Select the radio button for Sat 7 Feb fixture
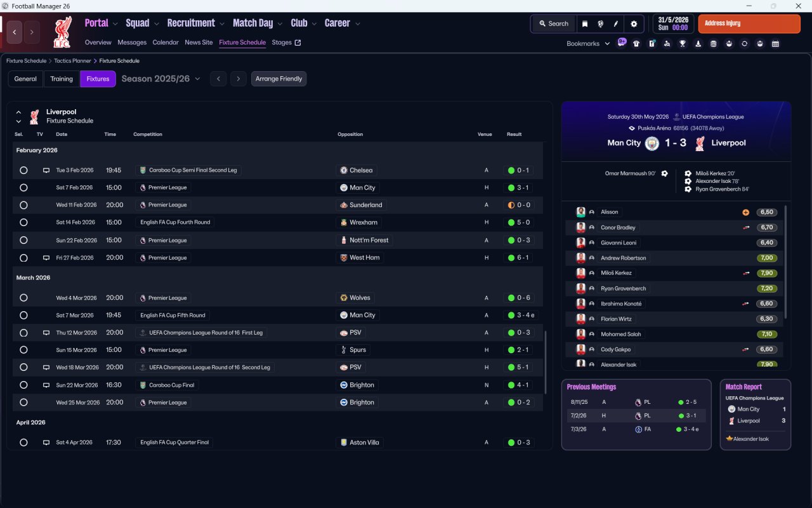812x508 pixels. point(23,188)
